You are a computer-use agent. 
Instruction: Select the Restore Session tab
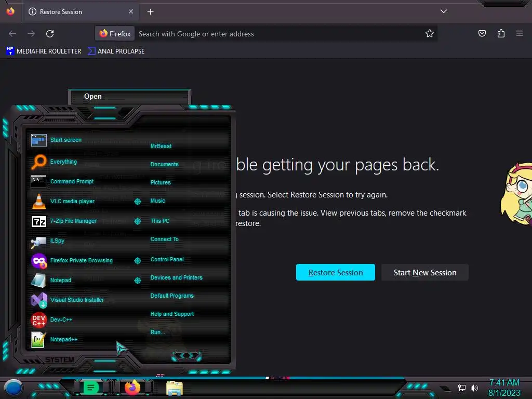click(81, 12)
